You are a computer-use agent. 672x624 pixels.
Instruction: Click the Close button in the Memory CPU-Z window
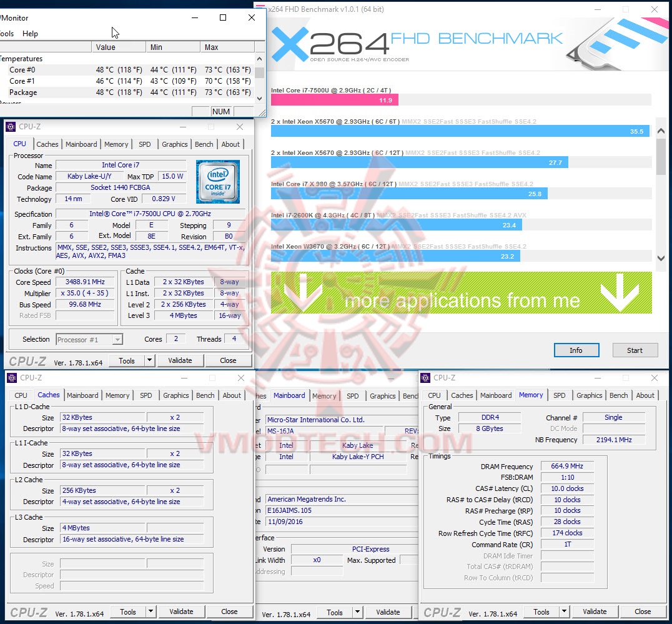(x=643, y=612)
